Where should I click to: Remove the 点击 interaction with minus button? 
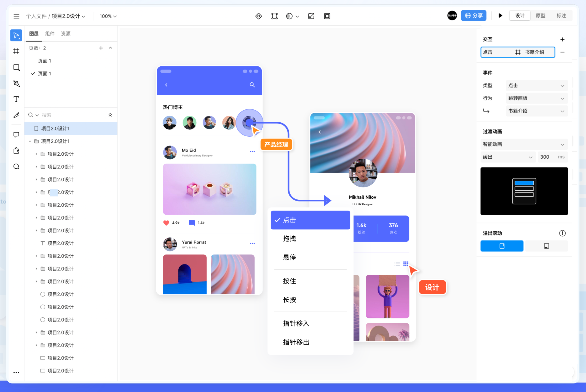[x=562, y=52]
